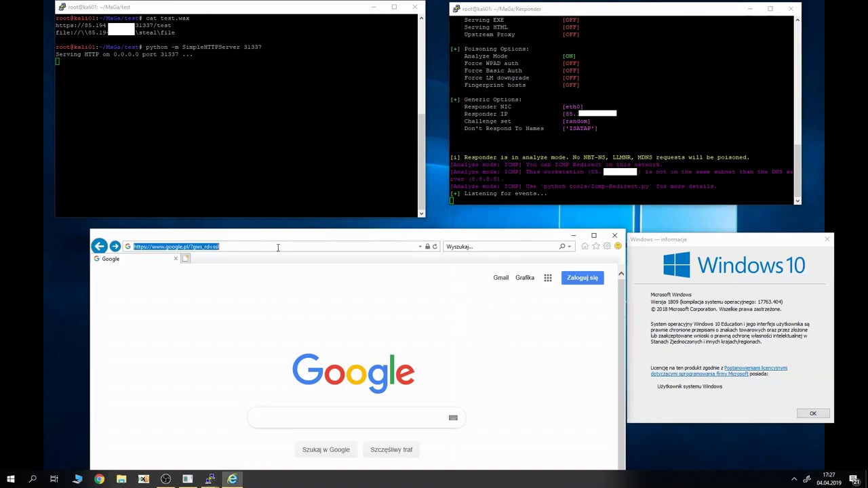
Task: Click the Szukaj w Google button
Action: click(x=326, y=449)
